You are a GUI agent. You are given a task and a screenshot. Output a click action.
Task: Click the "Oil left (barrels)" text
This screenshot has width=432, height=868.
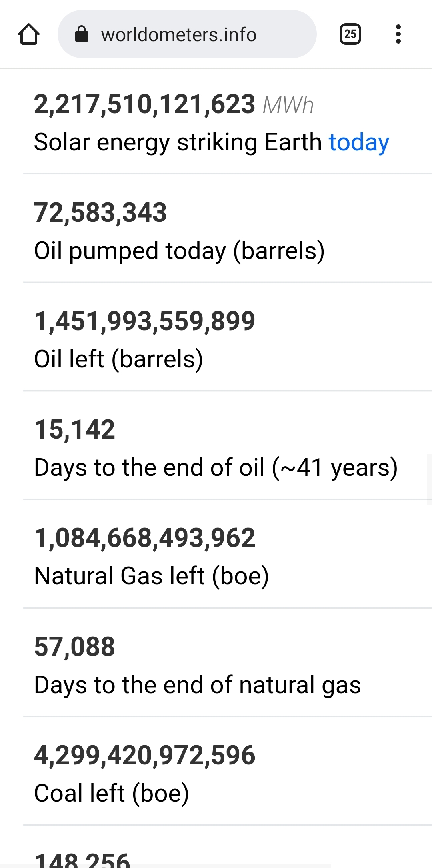tap(118, 359)
